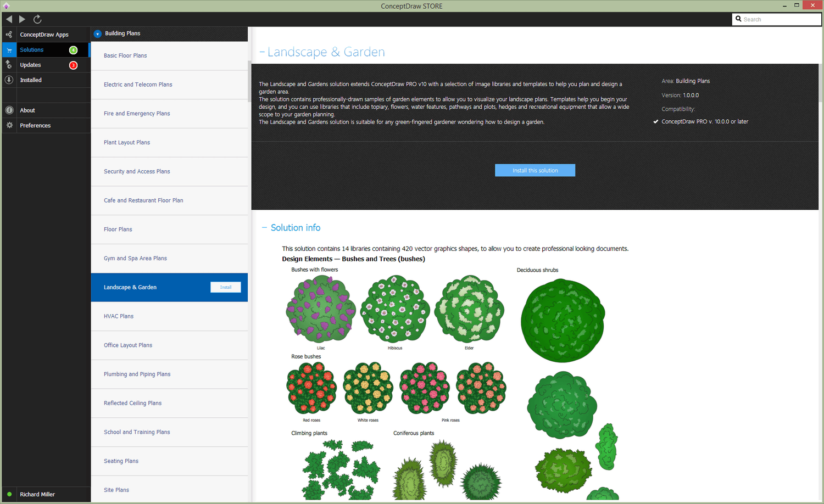The width and height of the screenshot is (824, 504).
Task: Select Basic Floor Plans solution
Action: [x=169, y=55]
